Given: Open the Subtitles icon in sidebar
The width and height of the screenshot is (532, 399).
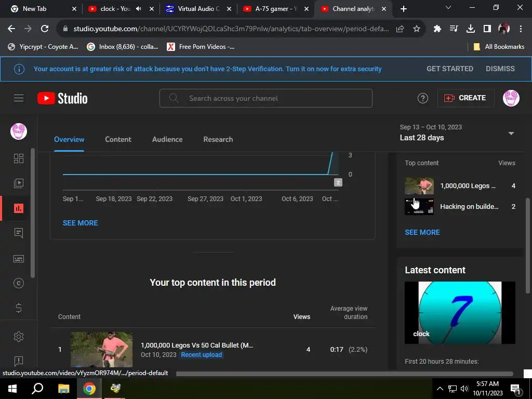Looking at the screenshot, I should click(19, 259).
